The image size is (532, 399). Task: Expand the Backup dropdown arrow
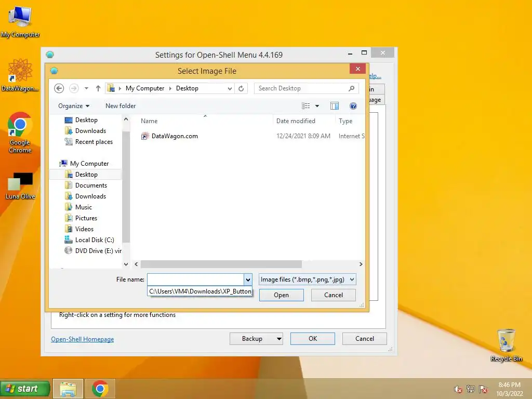click(x=279, y=339)
